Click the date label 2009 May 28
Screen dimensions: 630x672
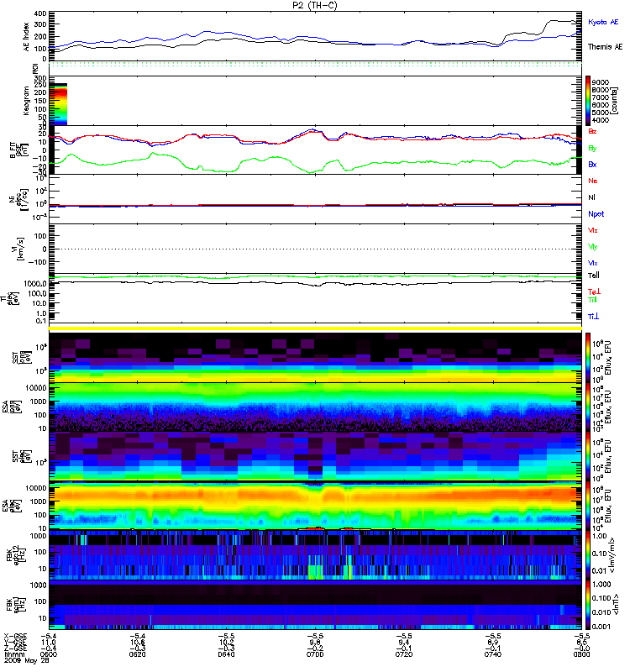[27, 661]
